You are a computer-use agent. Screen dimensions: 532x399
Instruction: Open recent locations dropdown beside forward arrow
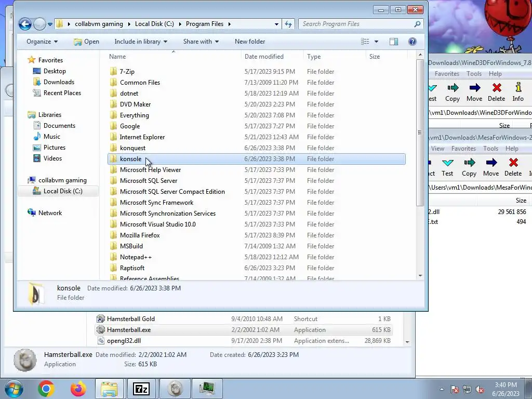(x=50, y=24)
